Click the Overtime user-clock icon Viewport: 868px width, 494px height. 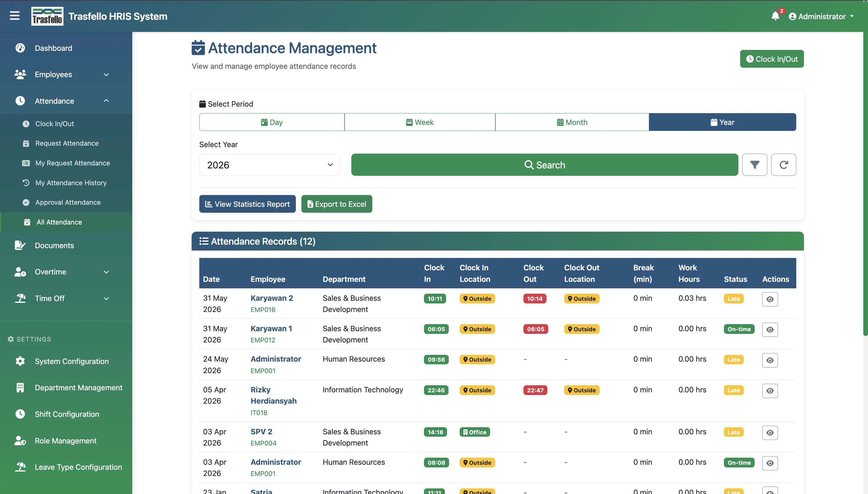click(x=20, y=272)
